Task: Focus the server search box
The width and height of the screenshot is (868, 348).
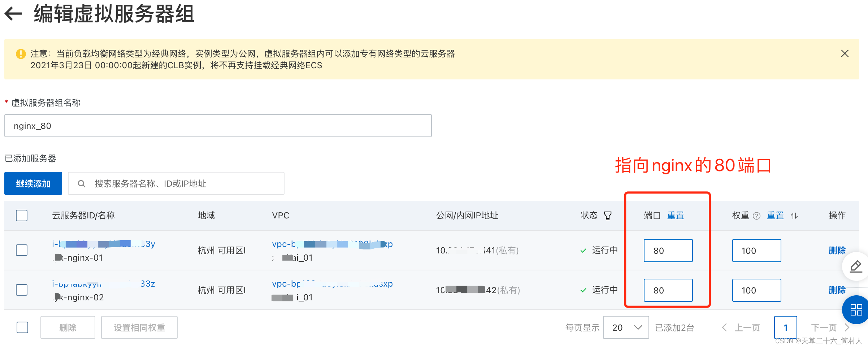Action: (x=176, y=183)
